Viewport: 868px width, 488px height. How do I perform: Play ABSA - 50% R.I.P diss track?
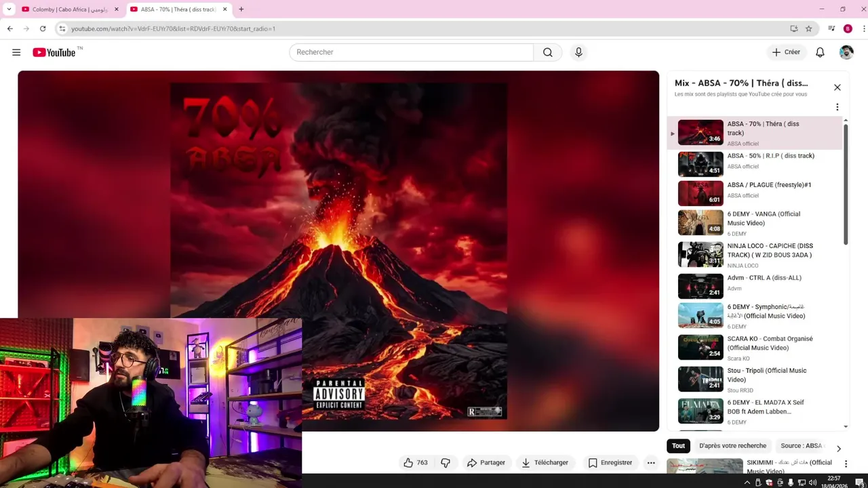[x=754, y=164]
